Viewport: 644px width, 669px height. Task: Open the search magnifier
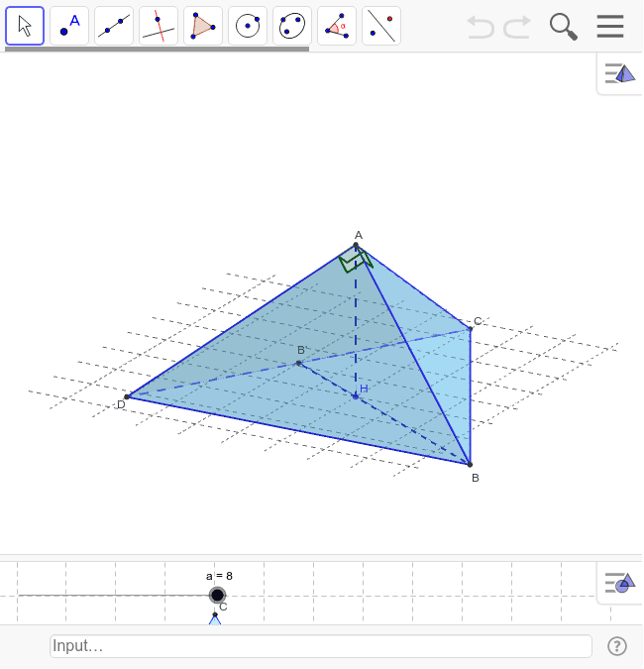(564, 27)
